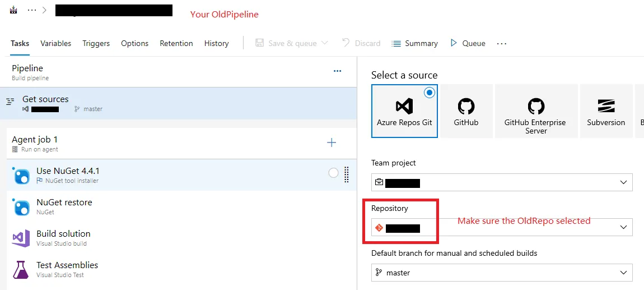Open the Repository dropdown

[502, 227]
